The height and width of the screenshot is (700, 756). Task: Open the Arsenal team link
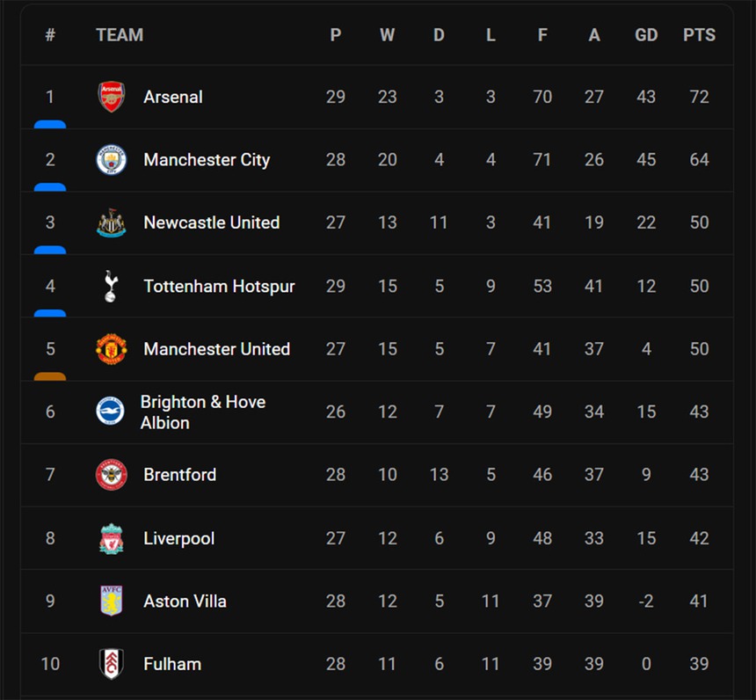pyautogui.click(x=173, y=97)
